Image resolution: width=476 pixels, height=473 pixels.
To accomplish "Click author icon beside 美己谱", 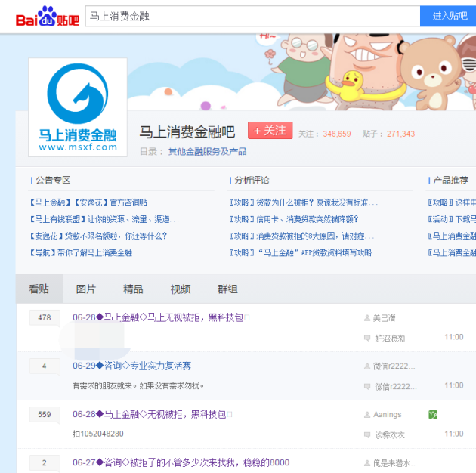I will (x=367, y=318).
